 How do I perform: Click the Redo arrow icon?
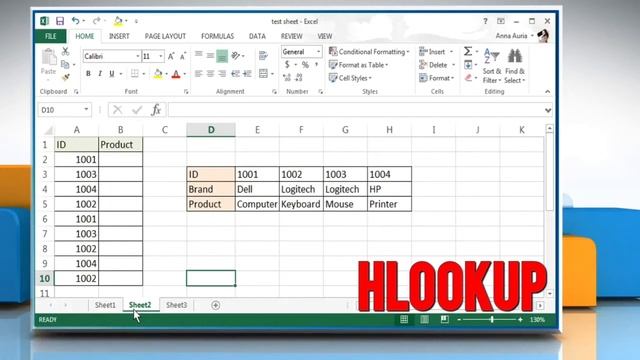(96, 21)
